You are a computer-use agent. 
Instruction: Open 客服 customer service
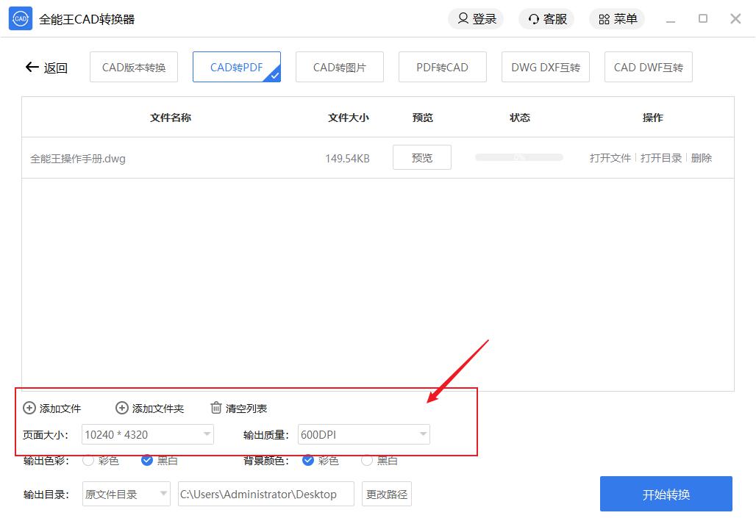[546, 19]
